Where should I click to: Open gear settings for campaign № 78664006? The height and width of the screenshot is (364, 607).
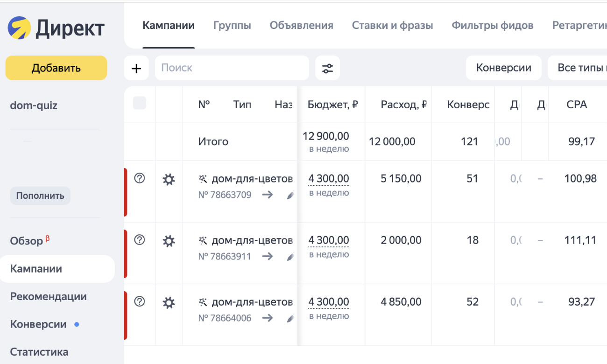169,302
